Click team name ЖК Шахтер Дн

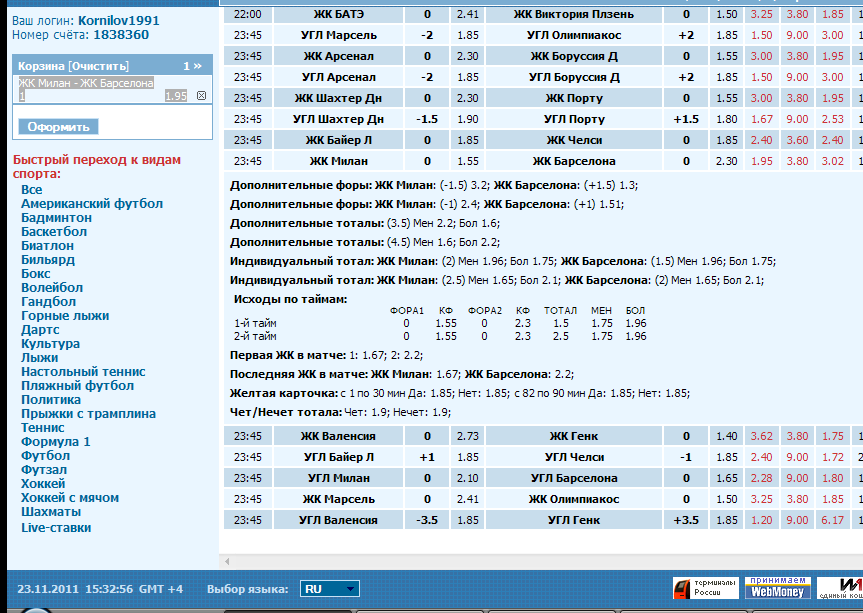pos(338,98)
